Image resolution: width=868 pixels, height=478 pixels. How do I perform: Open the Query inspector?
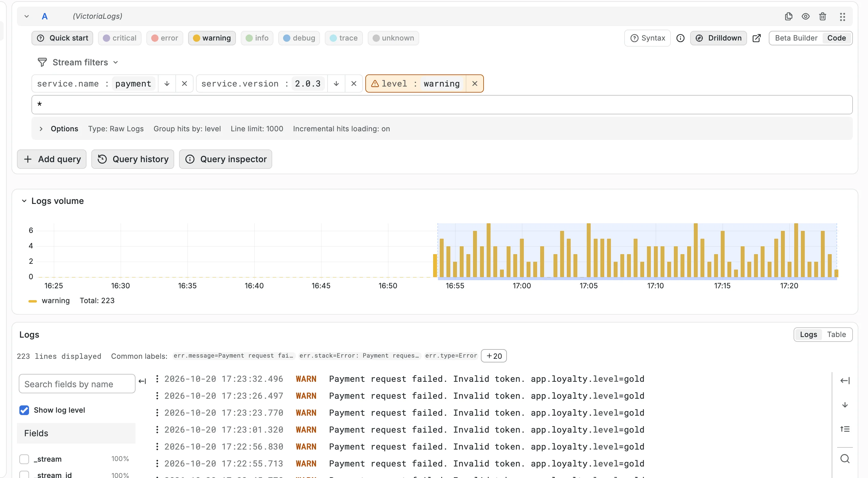(225, 159)
